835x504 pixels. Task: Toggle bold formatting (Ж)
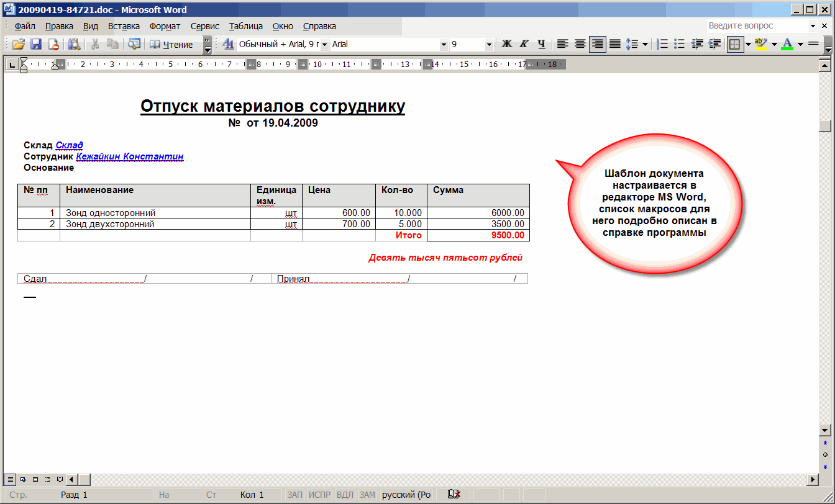coord(506,44)
